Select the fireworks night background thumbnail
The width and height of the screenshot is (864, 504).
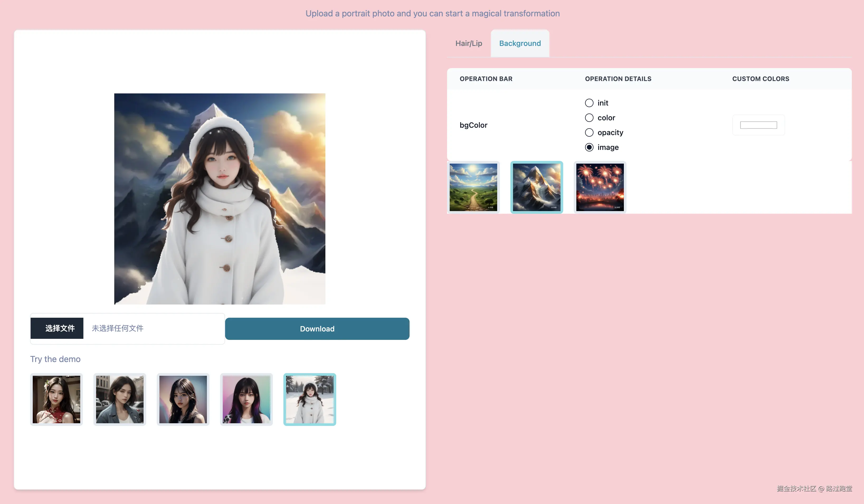(600, 187)
